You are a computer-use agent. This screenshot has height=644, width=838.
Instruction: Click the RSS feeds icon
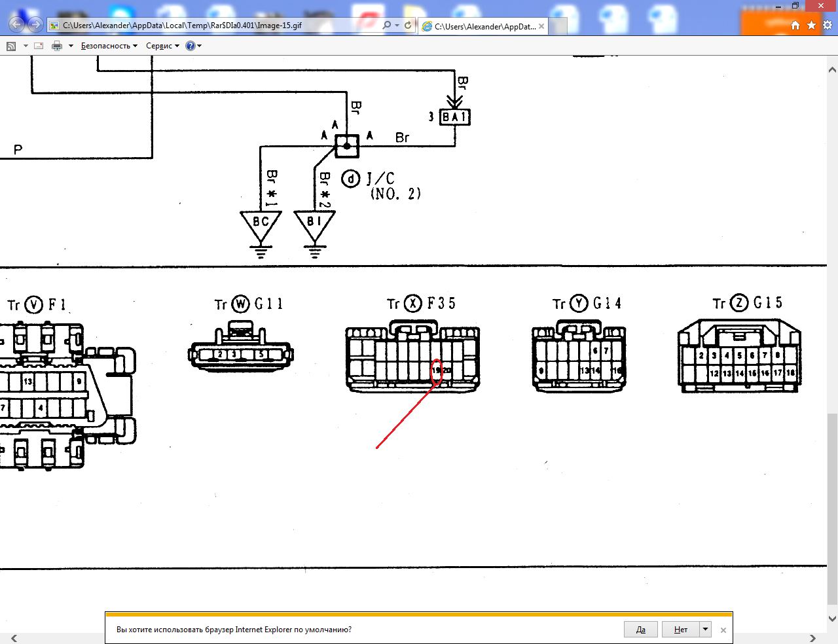(x=11, y=46)
